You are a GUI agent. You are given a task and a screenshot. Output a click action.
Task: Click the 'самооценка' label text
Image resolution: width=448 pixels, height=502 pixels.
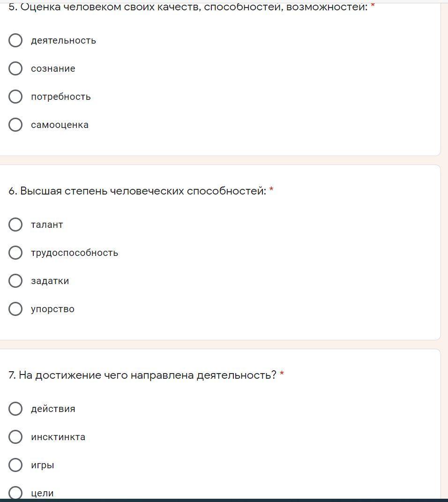point(60,125)
